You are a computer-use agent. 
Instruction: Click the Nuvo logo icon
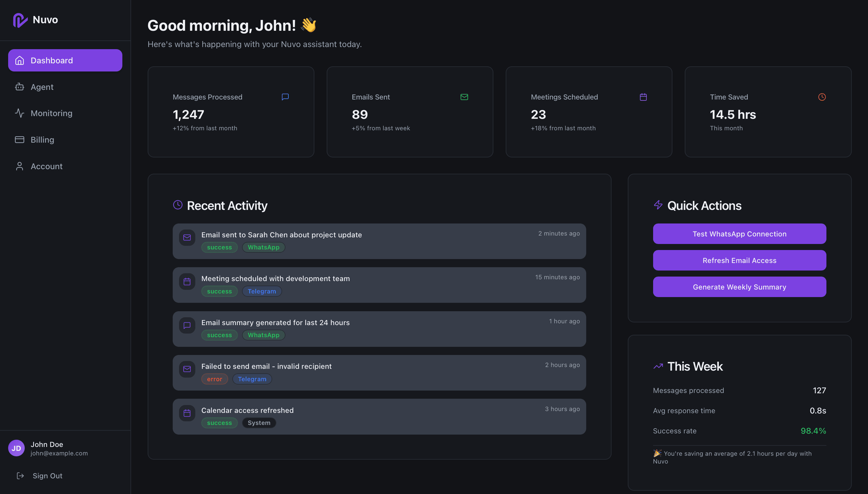pyautogui.click(x=20, y=20)
